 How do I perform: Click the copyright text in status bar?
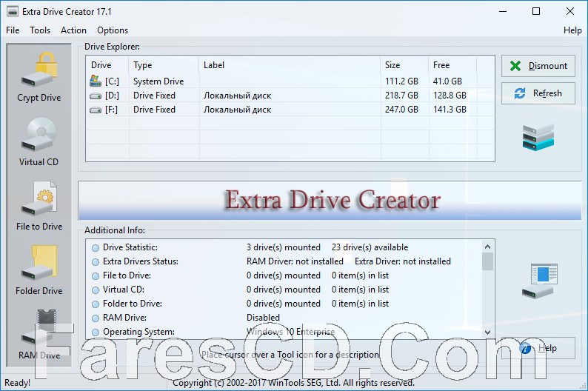pyautogui.click(x=293, y=383)
